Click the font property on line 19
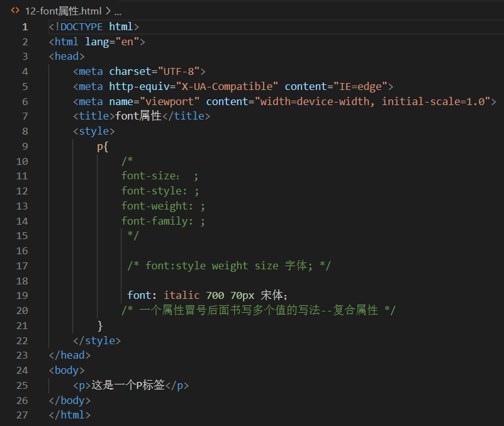The height and width of the screenshot is (426, 504). [139, 296]
